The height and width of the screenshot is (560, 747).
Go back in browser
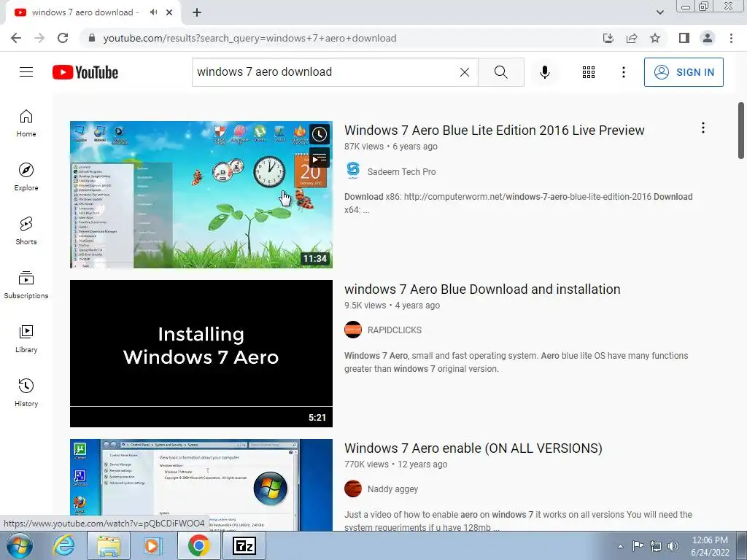16,38
